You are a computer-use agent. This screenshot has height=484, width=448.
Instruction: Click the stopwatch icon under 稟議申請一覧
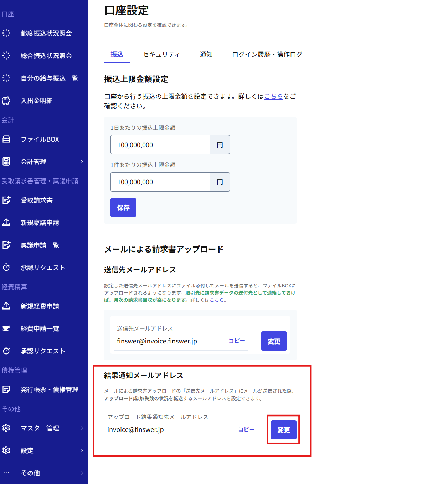coord(6,268)
